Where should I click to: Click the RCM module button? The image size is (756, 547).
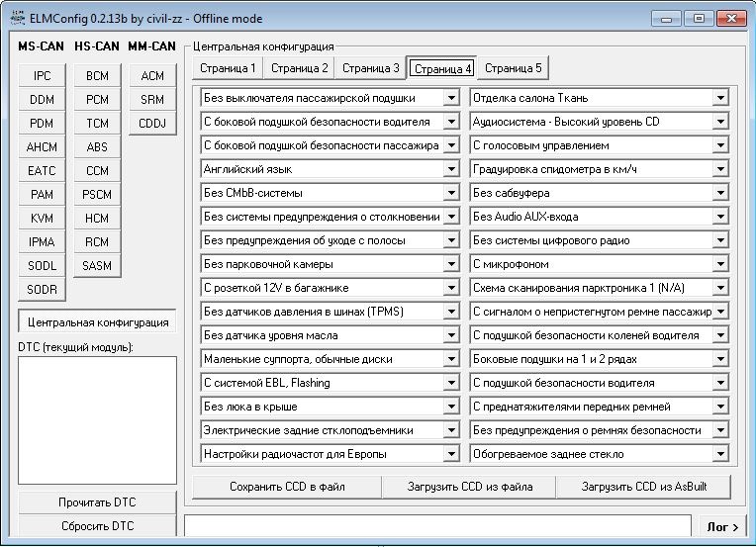[97, 241]
